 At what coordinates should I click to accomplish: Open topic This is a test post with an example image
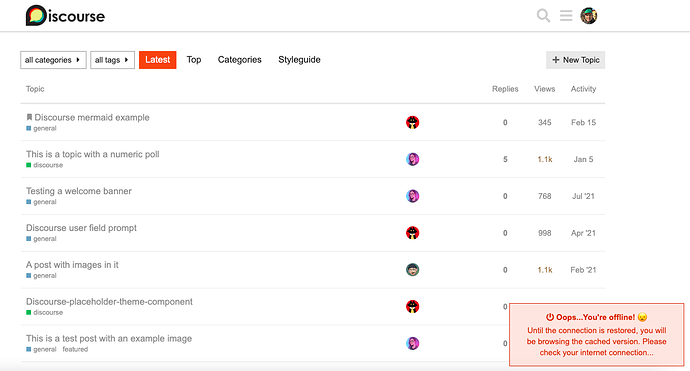point(109,338)
